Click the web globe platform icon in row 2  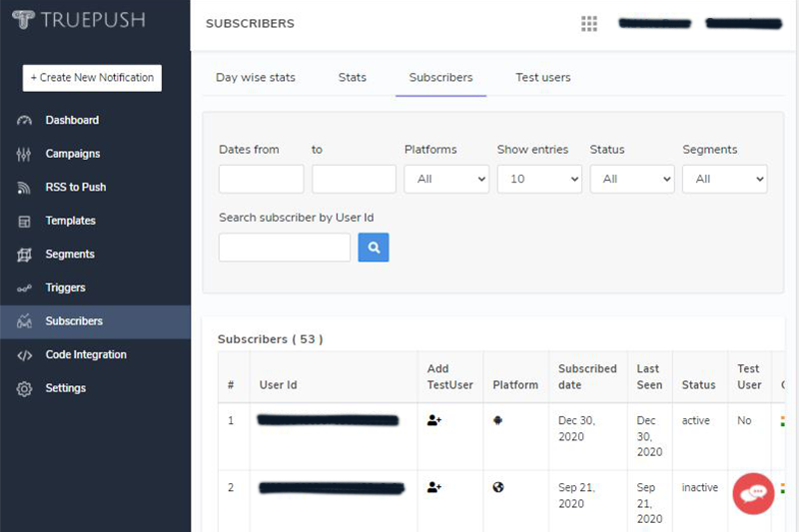coord(498,487)
